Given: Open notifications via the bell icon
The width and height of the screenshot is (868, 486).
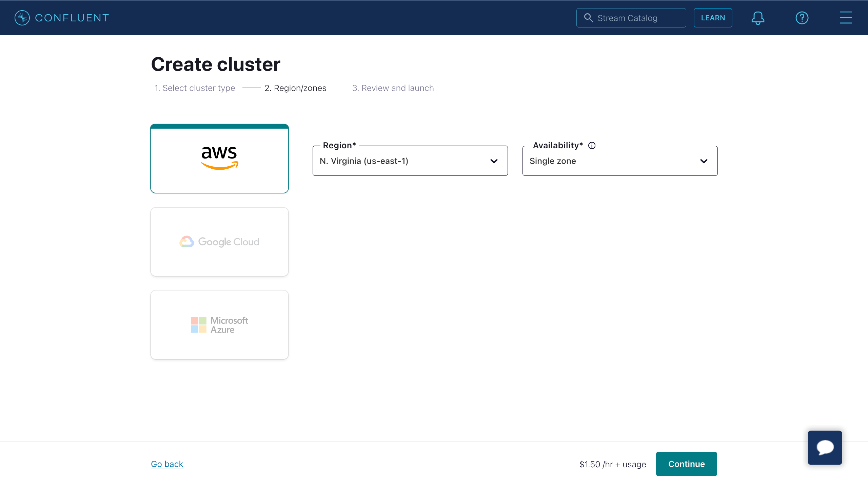Looking at the screenshot, I should [x=757, y=18].
